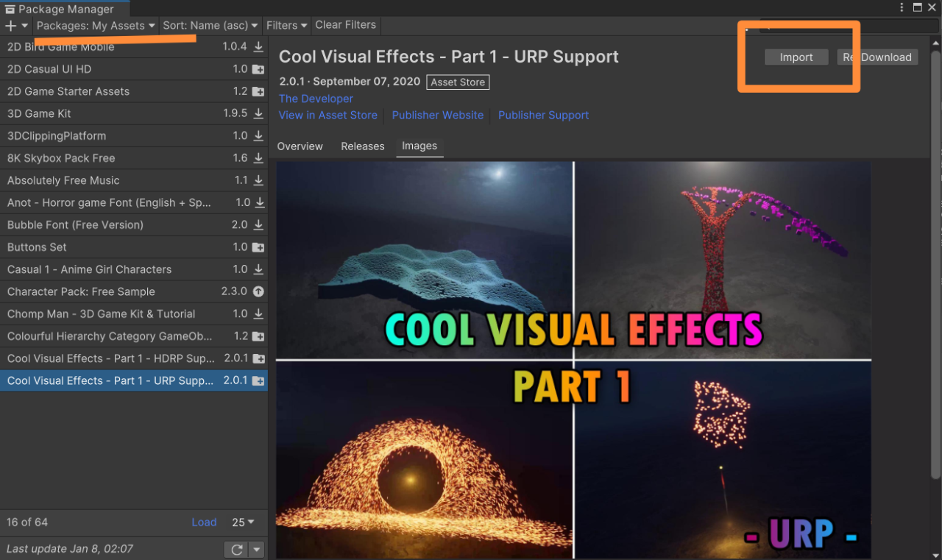Click download icon for Bubble Font (Free Version)
This screenshot has height=560, width=942.
point(258,224)
